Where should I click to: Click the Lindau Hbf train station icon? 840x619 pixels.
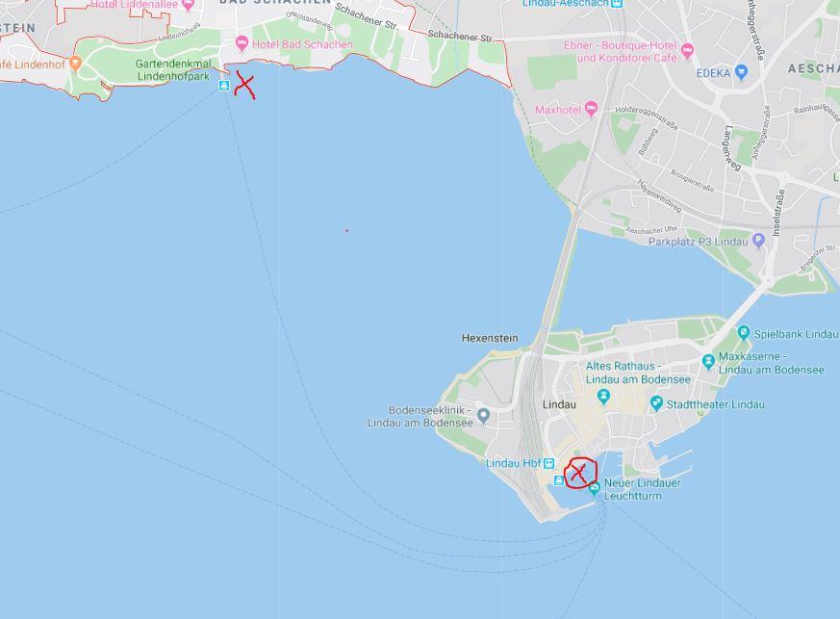548,463
